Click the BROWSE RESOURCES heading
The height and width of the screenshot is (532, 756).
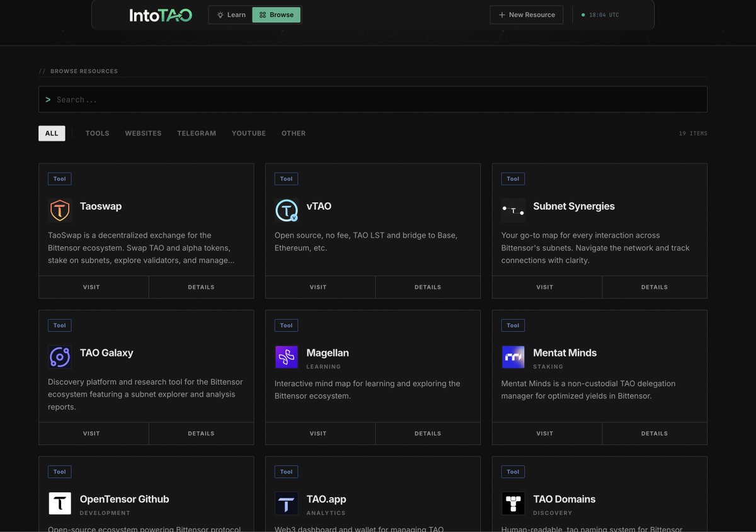click(84, 71)
